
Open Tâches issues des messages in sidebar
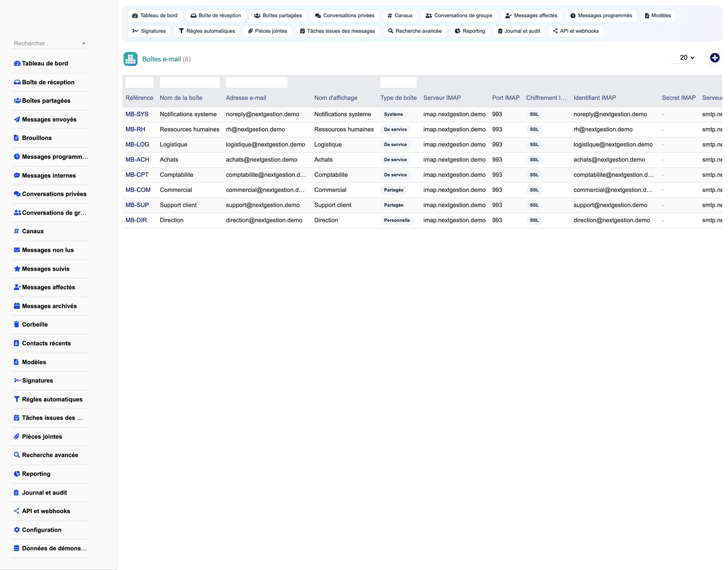pyautogui.click(x=50, y=418)
